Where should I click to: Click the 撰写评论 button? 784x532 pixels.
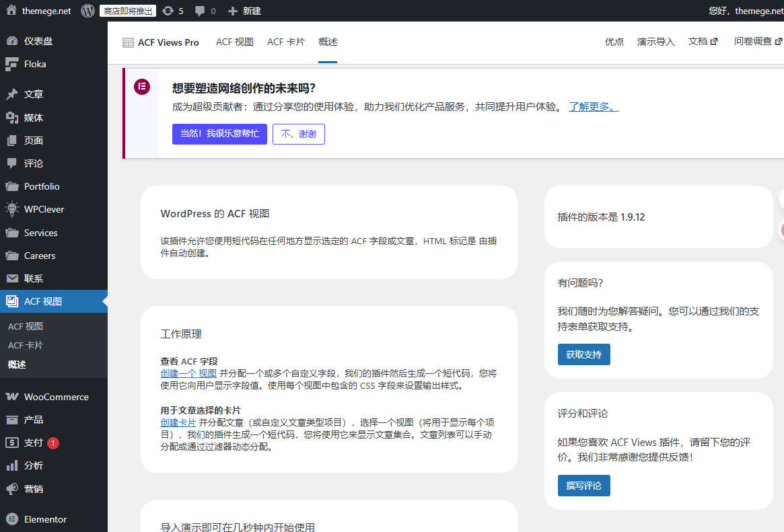click(583, 485)
